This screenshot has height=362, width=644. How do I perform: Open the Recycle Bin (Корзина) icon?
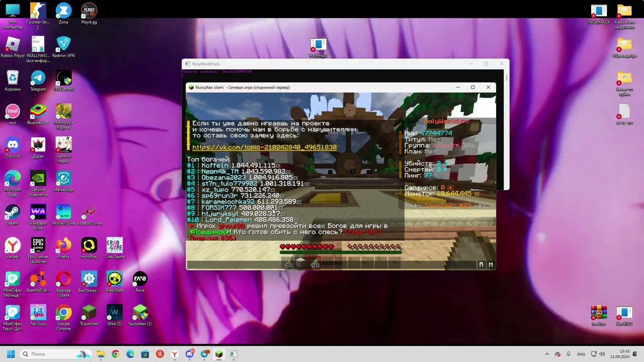coord(13,81)
